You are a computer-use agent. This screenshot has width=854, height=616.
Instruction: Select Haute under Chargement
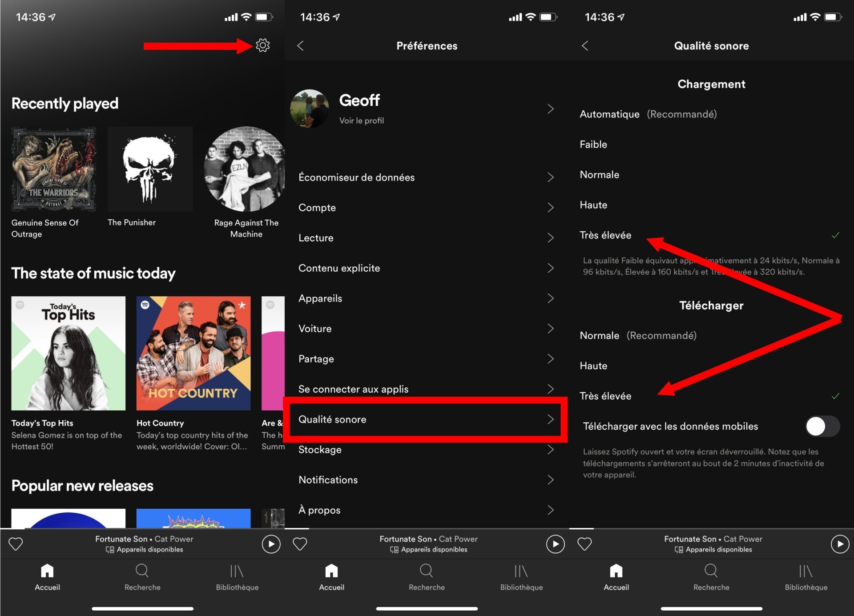(x=711, y=205)
